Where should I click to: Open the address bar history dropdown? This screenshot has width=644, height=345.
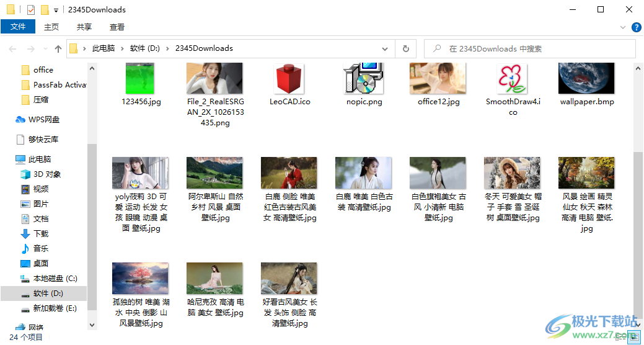coord(385,49)
